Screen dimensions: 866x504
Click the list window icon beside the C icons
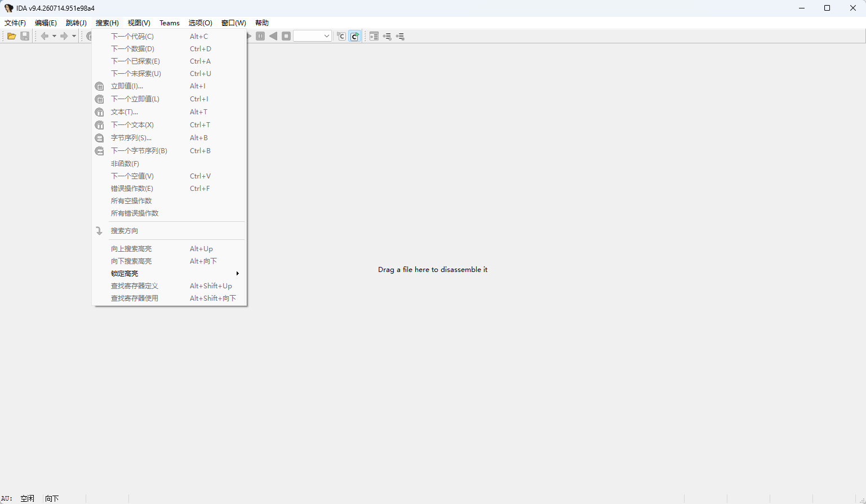[x=374, y=36]
